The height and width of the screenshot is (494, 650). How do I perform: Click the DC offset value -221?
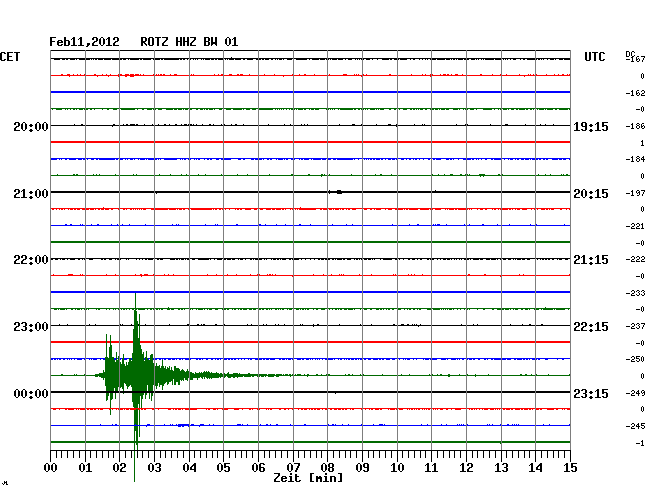[635, 226]
